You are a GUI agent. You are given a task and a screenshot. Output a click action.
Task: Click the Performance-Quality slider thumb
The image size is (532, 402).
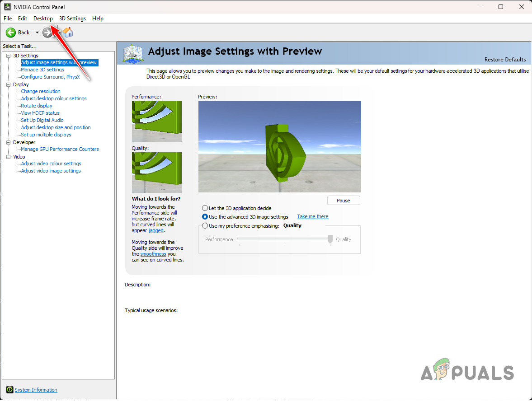pos(330,239)
